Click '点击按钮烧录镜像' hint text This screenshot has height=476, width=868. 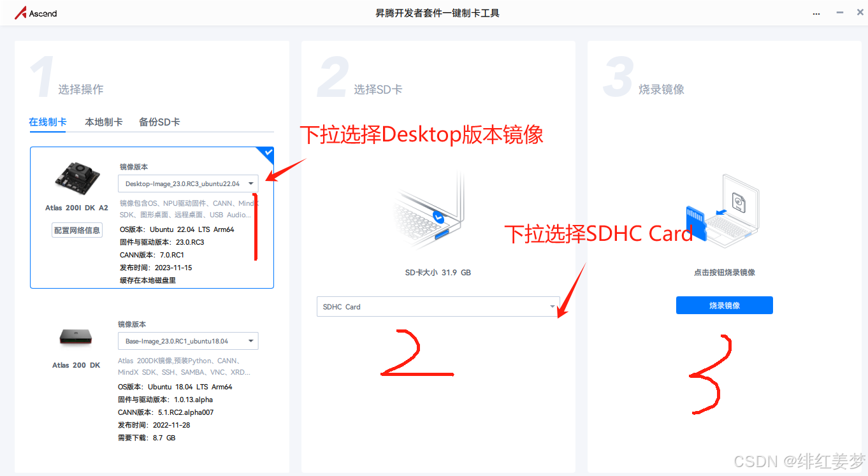pos(725,272)
